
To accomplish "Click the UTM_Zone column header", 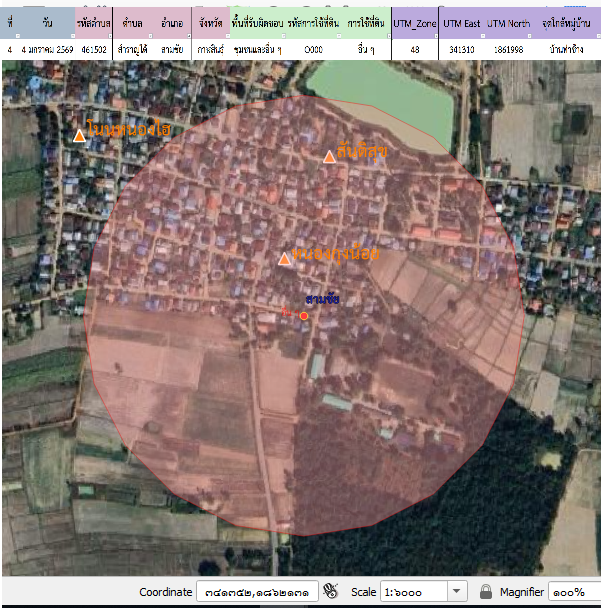I will (414, 22).
